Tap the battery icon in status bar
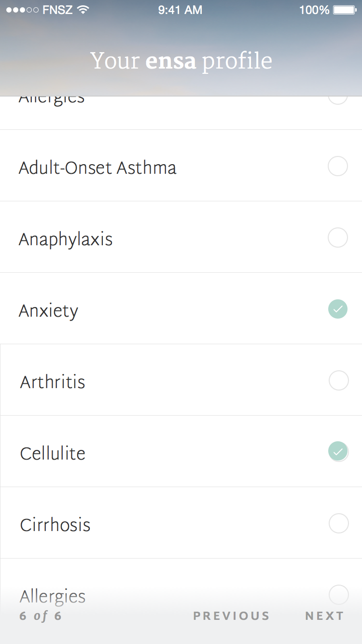The width and height of the screenshot is (362, 644). pos(345,10)
